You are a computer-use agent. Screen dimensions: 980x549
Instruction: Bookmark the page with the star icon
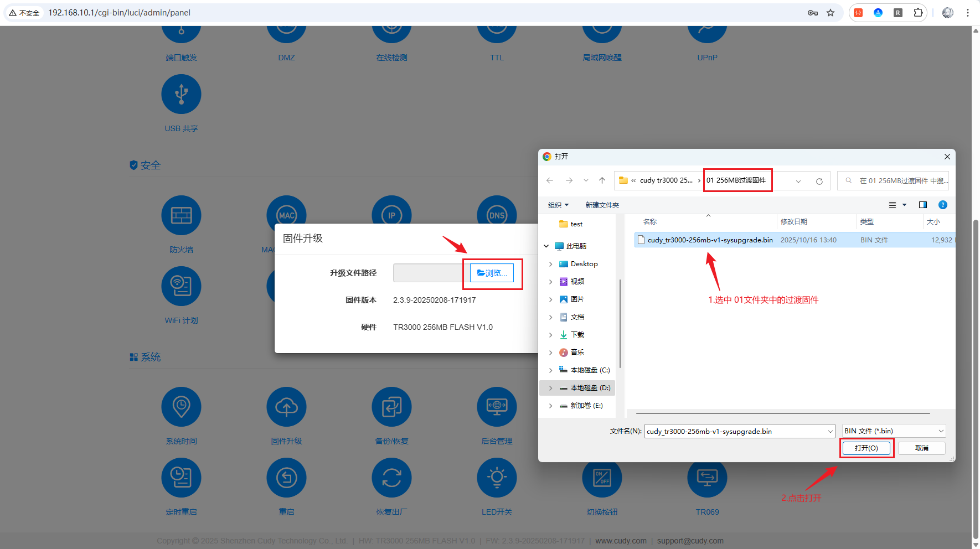[x=831, y=13]
